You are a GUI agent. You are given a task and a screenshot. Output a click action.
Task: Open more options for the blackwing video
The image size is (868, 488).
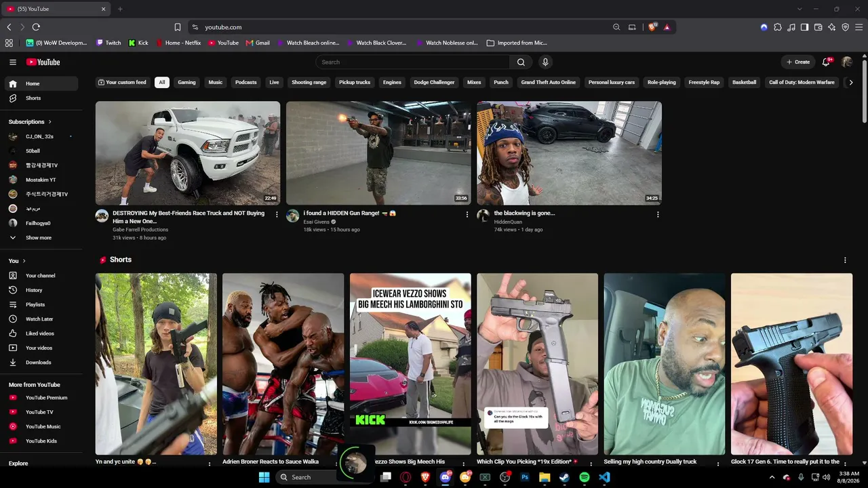pos(658,214)
